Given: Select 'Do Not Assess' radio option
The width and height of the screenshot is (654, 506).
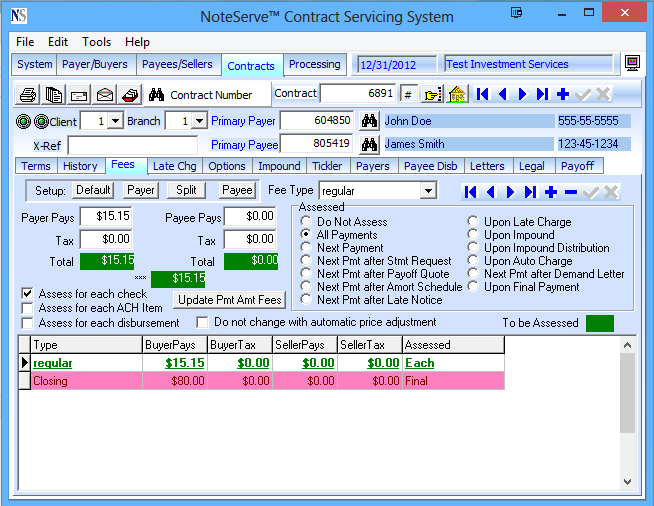Looking at the screenshot, I should (x=307, y=222).
